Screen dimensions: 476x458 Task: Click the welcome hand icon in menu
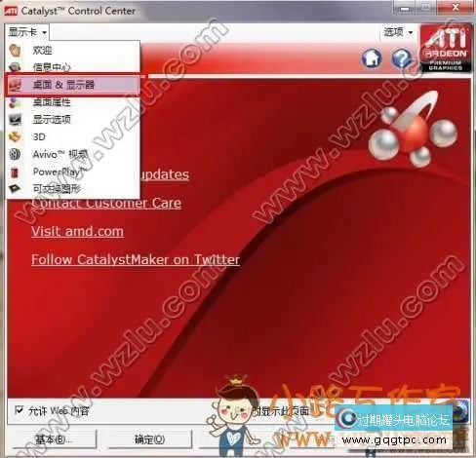tap(15, 50)
